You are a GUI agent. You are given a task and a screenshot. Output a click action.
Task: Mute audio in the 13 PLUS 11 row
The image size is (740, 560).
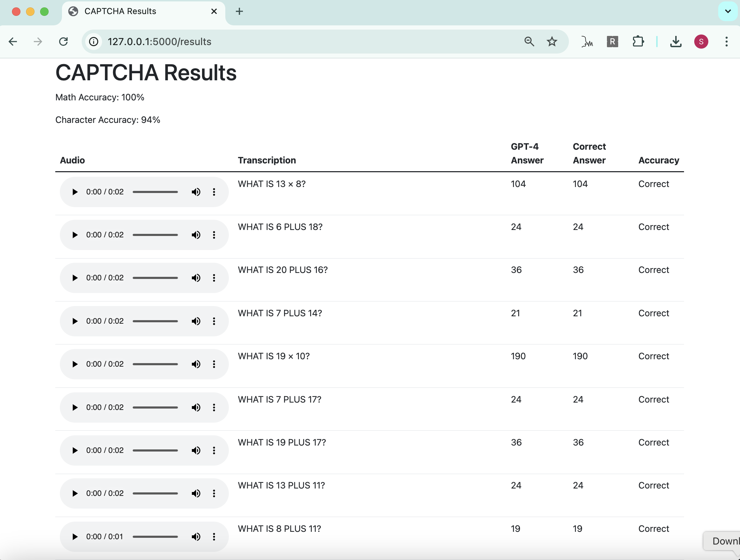pos(196,493)
